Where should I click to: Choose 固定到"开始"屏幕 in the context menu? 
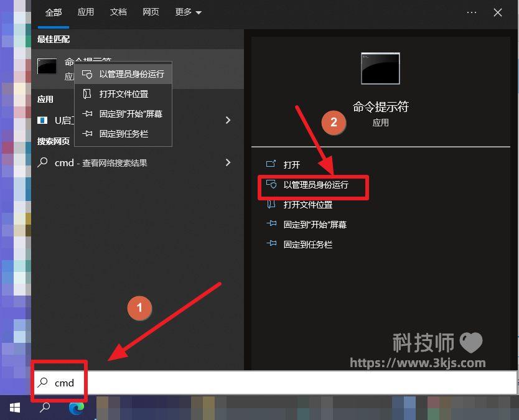coord(123,114)
